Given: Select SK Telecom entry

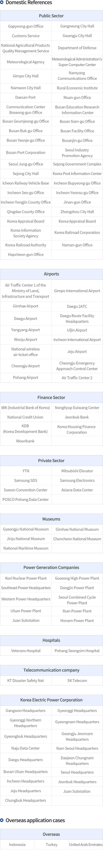Looking at the screenshot, I should tap(77, 681).
